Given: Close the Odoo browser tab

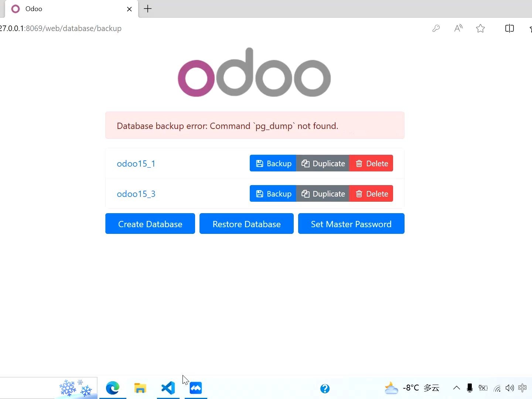Looking at the screenshot, I should coord(129,9).
